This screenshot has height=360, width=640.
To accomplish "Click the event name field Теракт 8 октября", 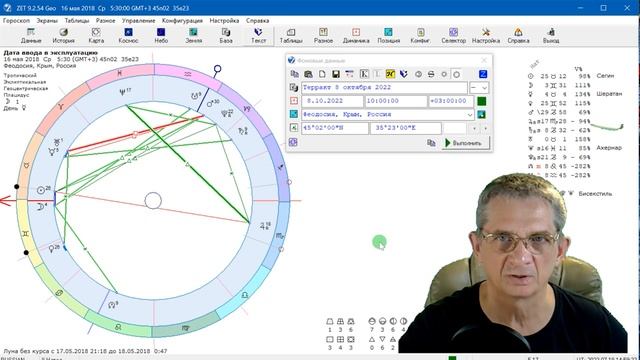I will 384,88.
